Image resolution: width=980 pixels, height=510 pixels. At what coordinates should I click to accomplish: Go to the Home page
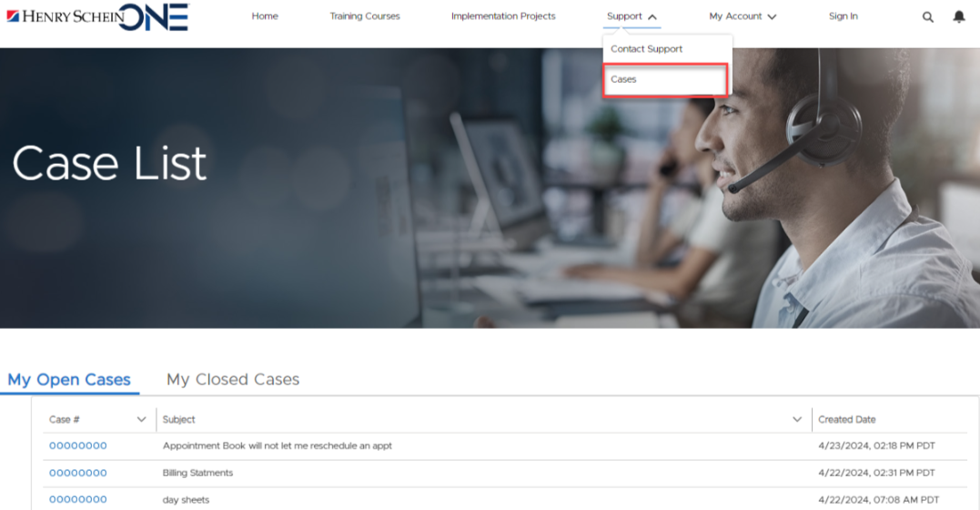265,16
